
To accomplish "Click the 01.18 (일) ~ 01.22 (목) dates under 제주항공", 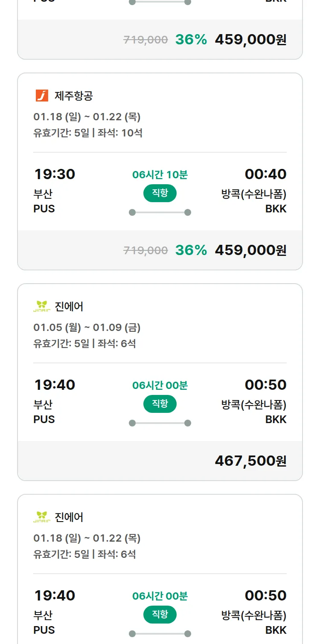I will pyautogui.click(x=87, y=117).
